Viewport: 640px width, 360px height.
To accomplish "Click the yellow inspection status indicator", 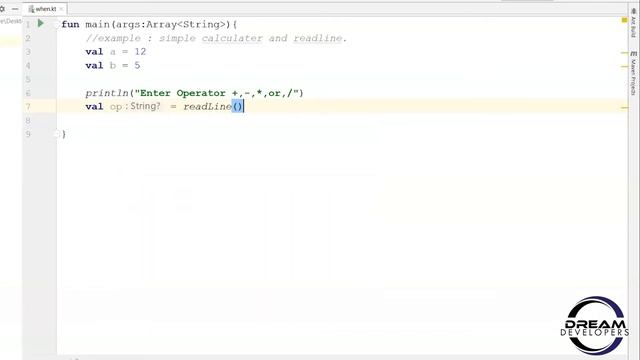I will [x=624, y=20].
